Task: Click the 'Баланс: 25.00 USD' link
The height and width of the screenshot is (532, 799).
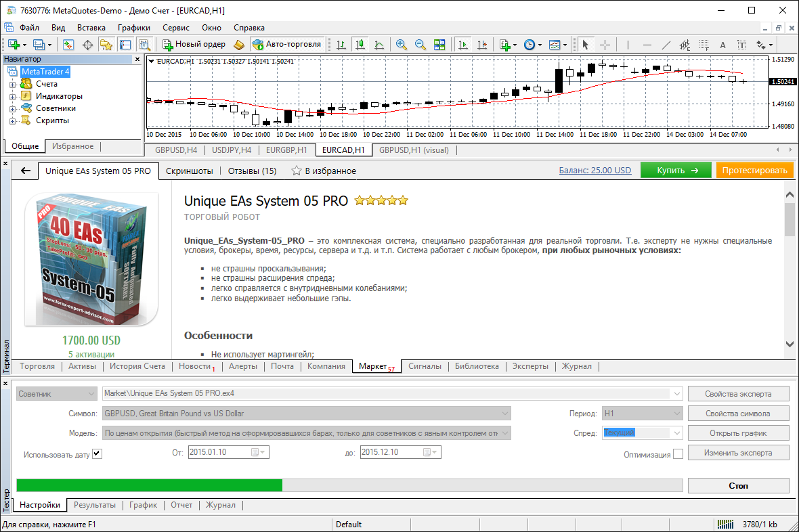Action: (x=595, y=171)
